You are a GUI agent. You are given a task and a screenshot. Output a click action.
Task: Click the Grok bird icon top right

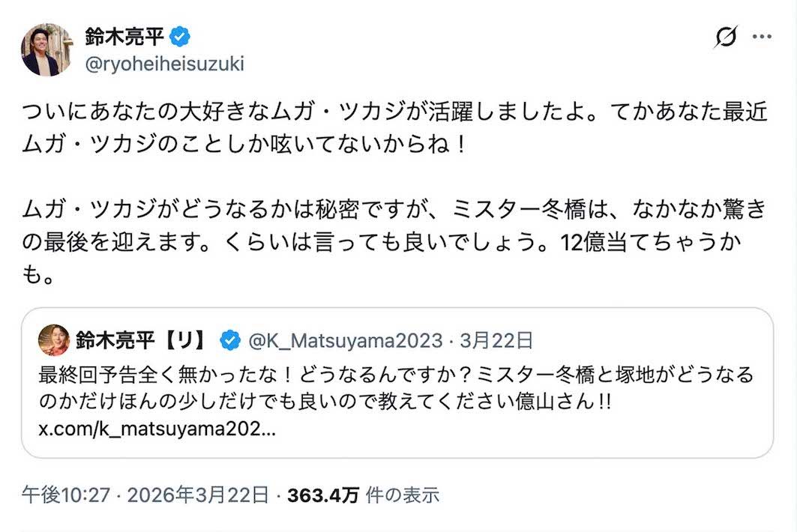(725, 36)
